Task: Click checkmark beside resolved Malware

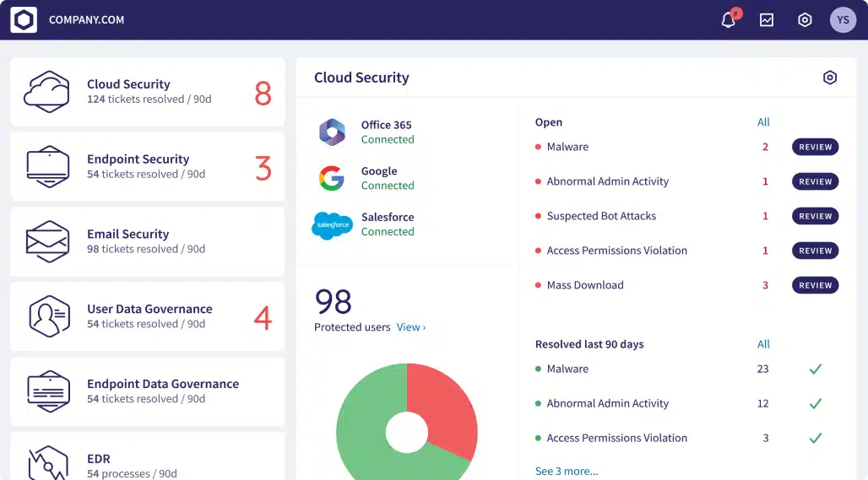Action: 816,369
